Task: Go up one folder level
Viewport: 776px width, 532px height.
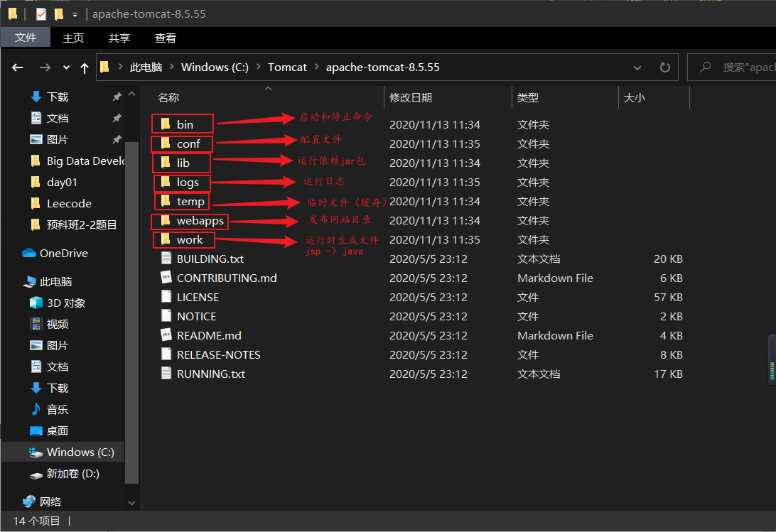Action: [x=85, y=67]
